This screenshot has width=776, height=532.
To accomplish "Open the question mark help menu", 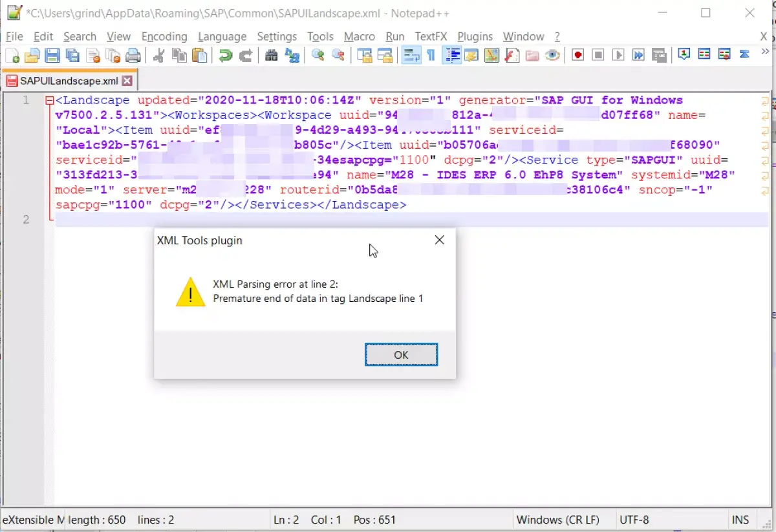I will click(x=557, y=36).
